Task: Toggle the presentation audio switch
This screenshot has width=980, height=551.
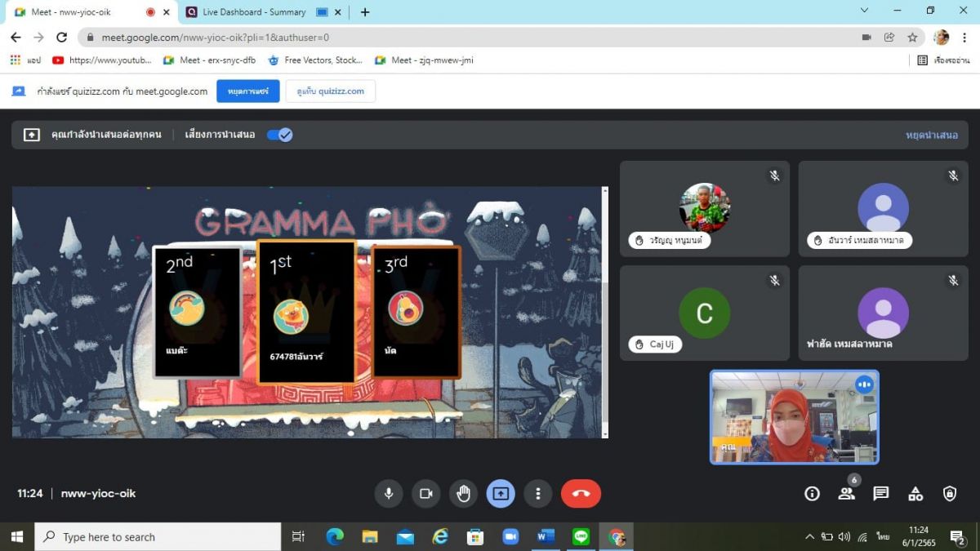Action: [x=279, y=135]
